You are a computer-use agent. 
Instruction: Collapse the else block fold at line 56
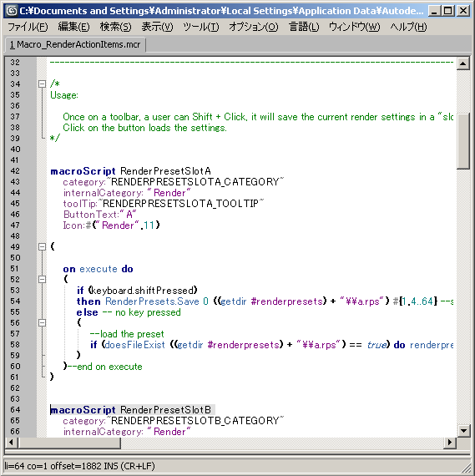43,322
